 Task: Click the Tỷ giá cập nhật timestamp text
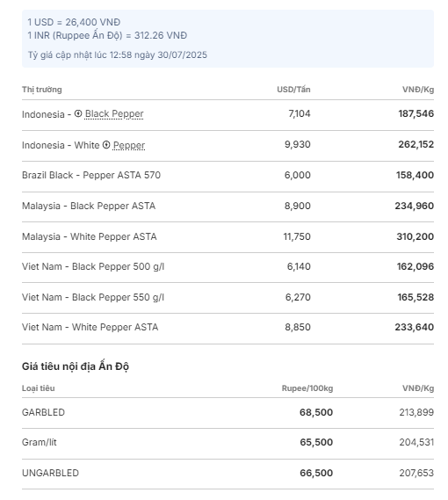point(118,54)
